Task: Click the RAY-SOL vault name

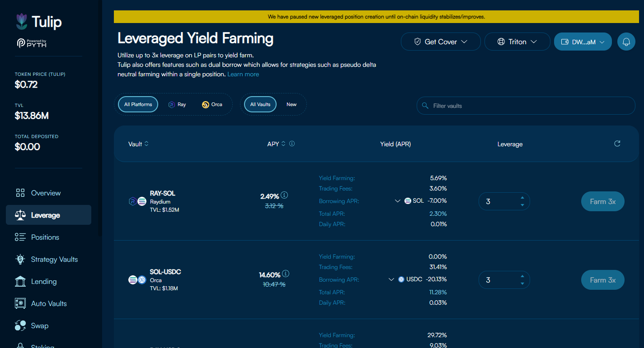Action: pos(162,193)
